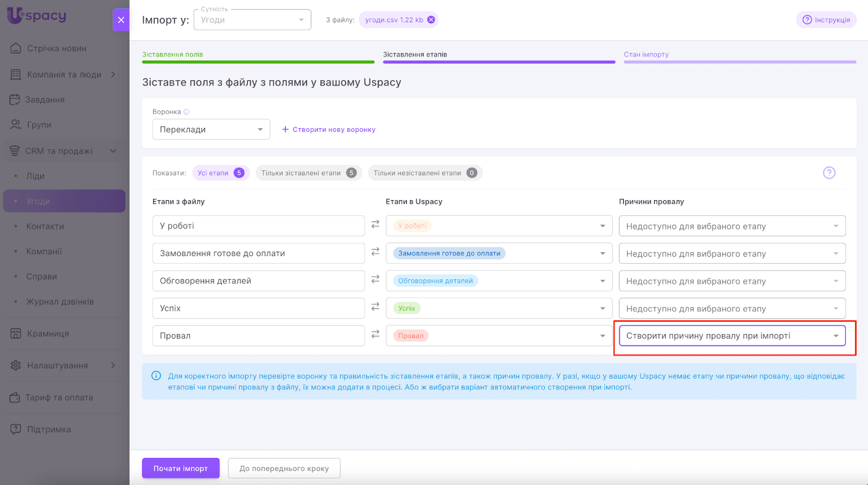Image resolution: width=868 pixels, height=485 pixels.
Task: Switch to Зіставлення полів step tab
Action: (x=173, y=54)
